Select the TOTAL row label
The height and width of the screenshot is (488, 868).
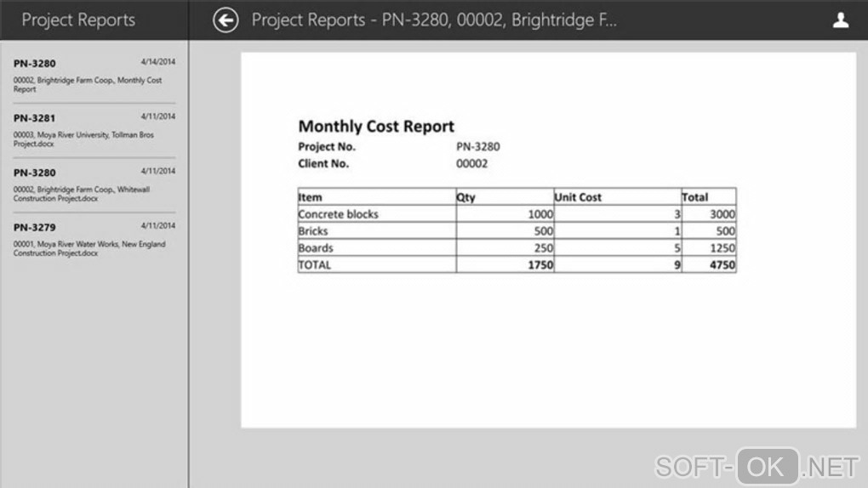[x=376, y=264]
